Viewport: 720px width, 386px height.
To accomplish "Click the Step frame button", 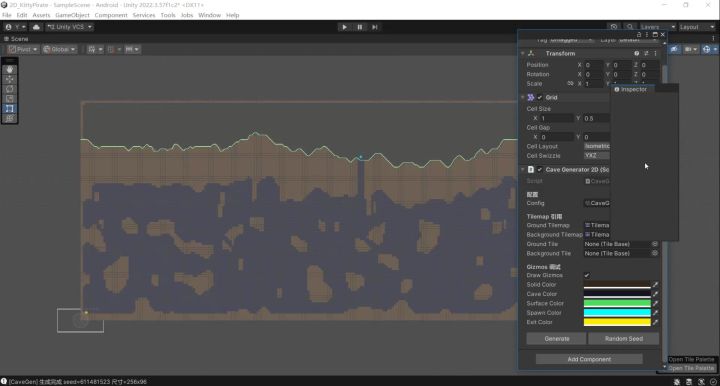I will [375, 27].
